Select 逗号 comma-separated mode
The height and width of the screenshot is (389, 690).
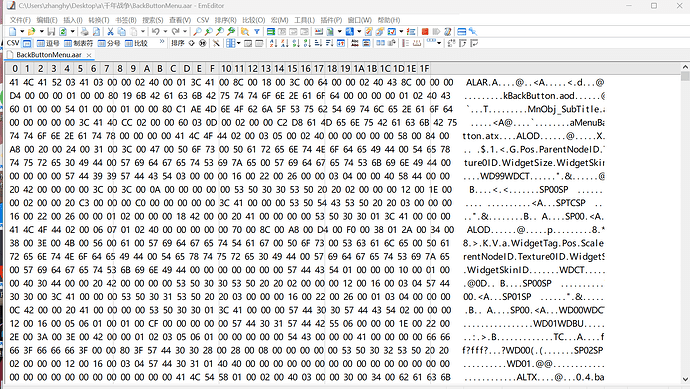(48, 43)
